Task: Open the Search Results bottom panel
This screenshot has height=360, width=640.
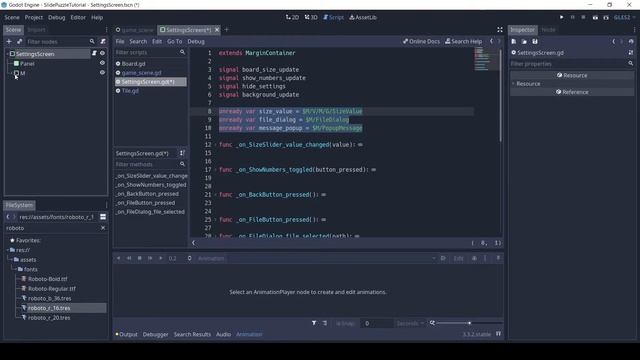Action: pos(192,334)
